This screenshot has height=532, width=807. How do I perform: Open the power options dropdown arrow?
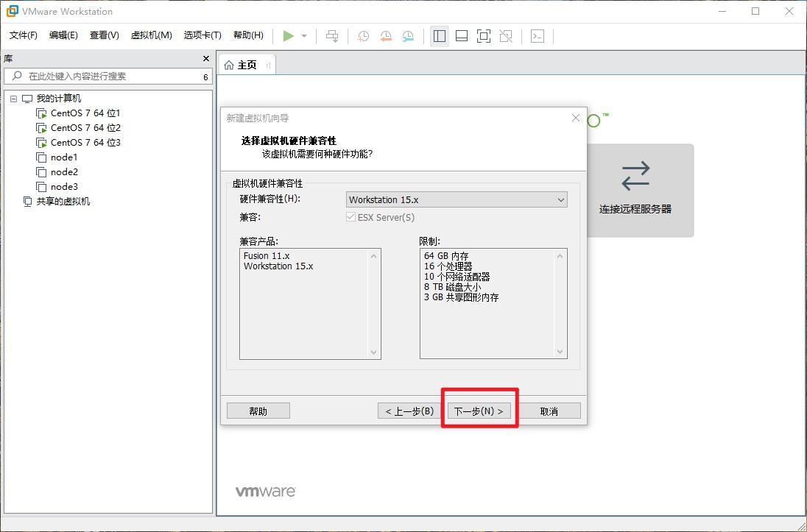(304, 36)
